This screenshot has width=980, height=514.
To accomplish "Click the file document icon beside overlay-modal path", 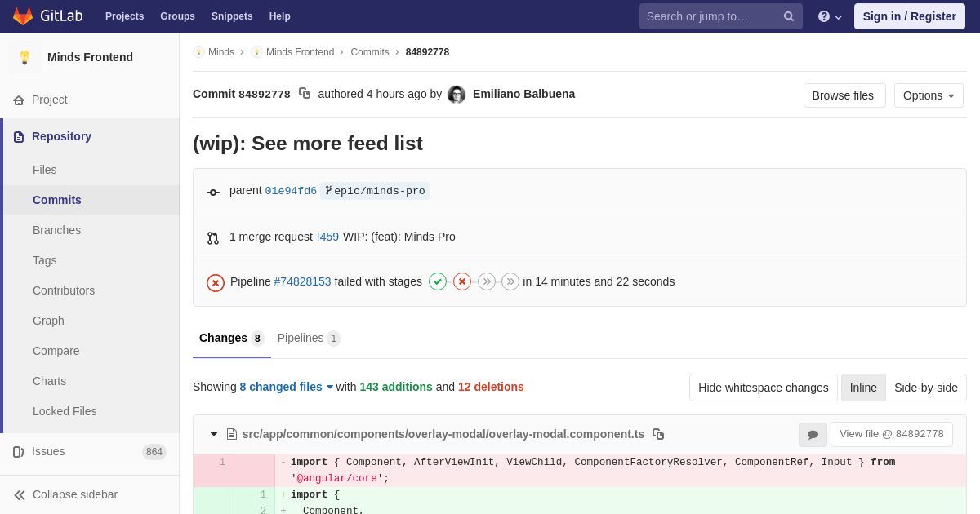I will 232,434.
